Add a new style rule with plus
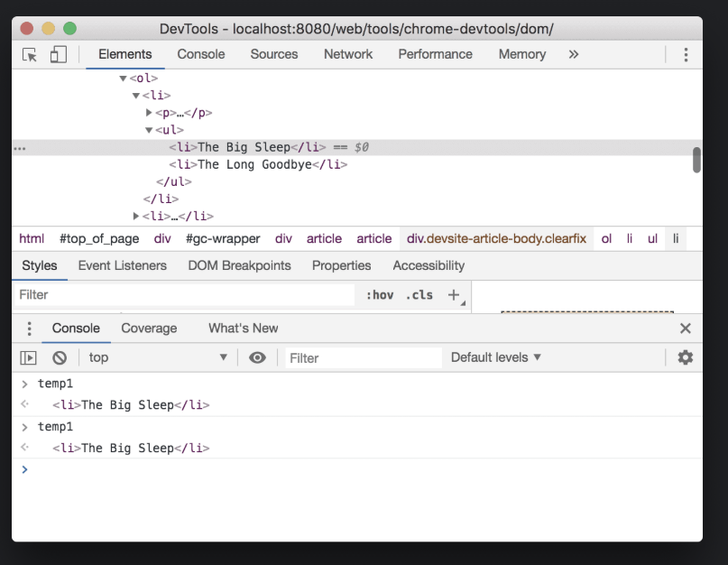Viewport: 728px width, 565px height. (x=453, y=295)
